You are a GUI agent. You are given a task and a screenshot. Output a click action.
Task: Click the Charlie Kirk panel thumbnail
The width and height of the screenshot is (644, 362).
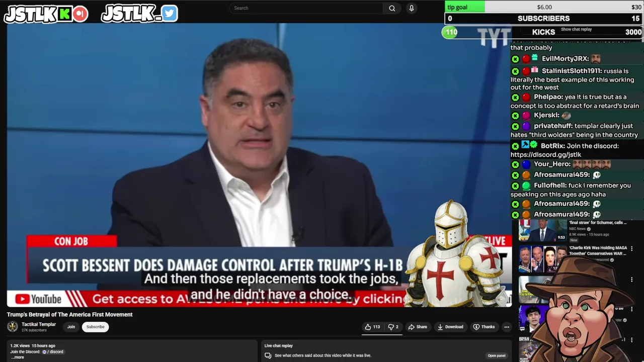coord(543,258)
